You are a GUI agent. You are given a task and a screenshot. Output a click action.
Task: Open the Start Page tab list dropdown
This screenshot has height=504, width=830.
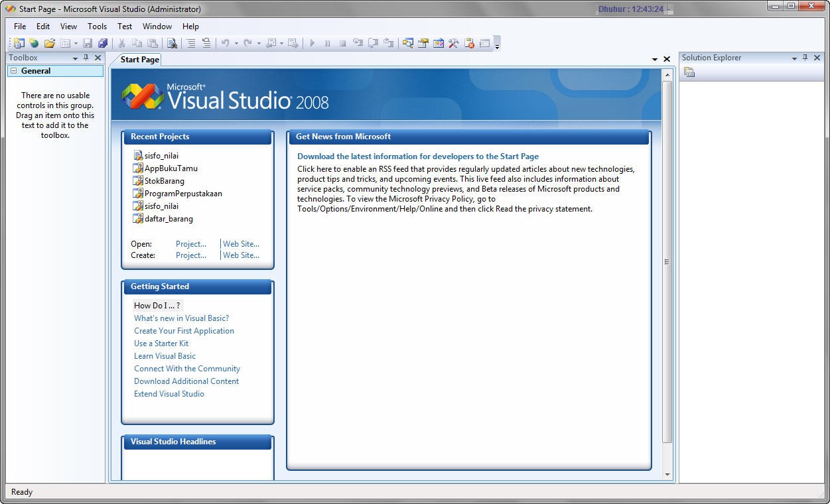pos(655,59)
